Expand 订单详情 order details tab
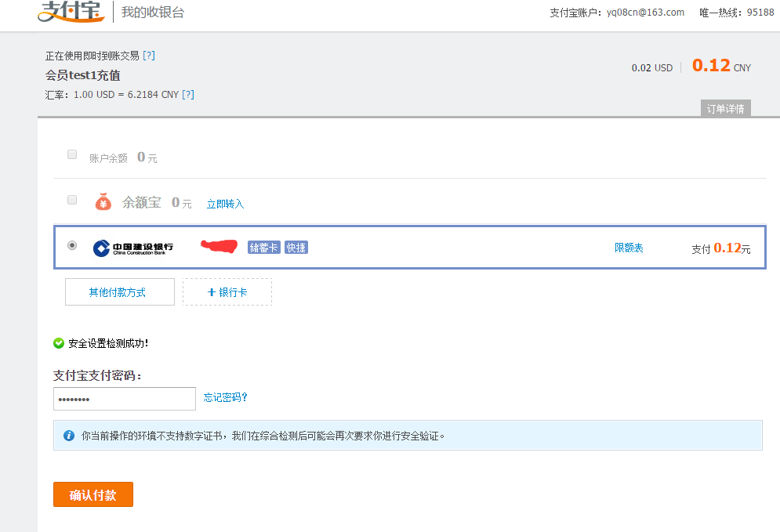The image size is (780, 532). click(726, 109)
